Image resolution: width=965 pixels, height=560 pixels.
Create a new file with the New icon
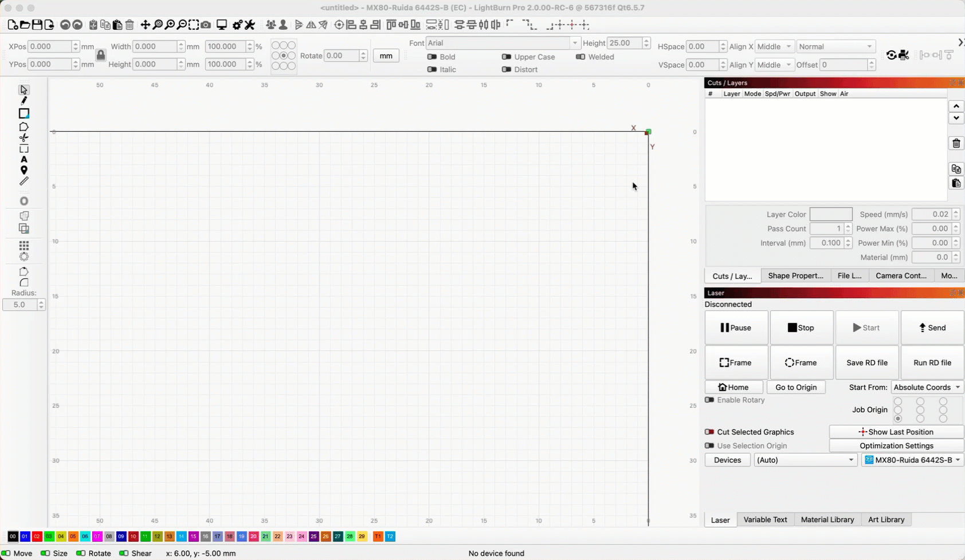click(x=13, y=25)
